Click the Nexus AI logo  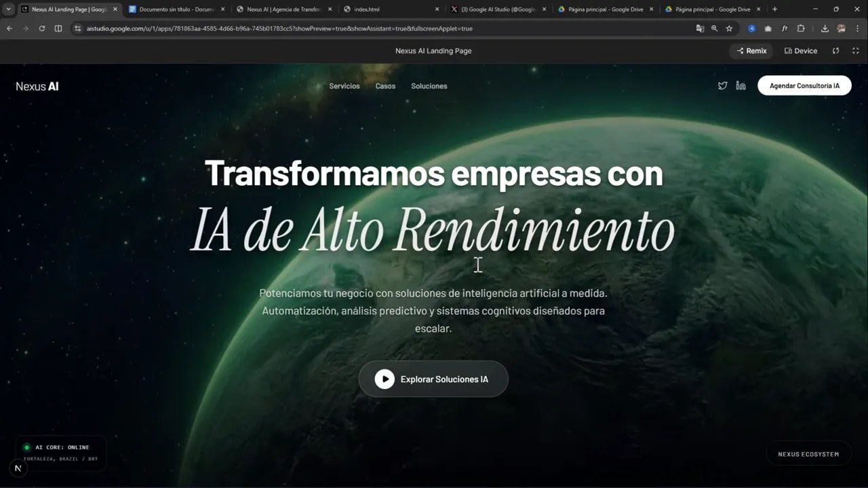pyautogui.click(x=37, y=86)
